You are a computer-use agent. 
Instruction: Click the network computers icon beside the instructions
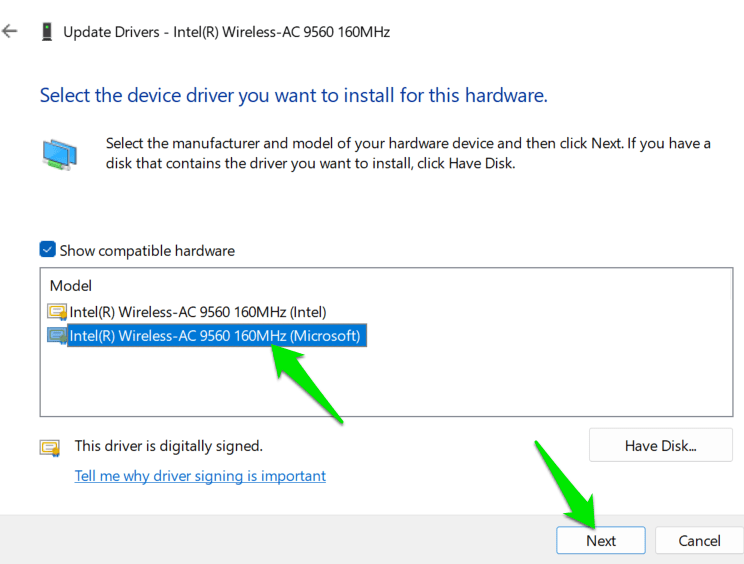point(59,155)
